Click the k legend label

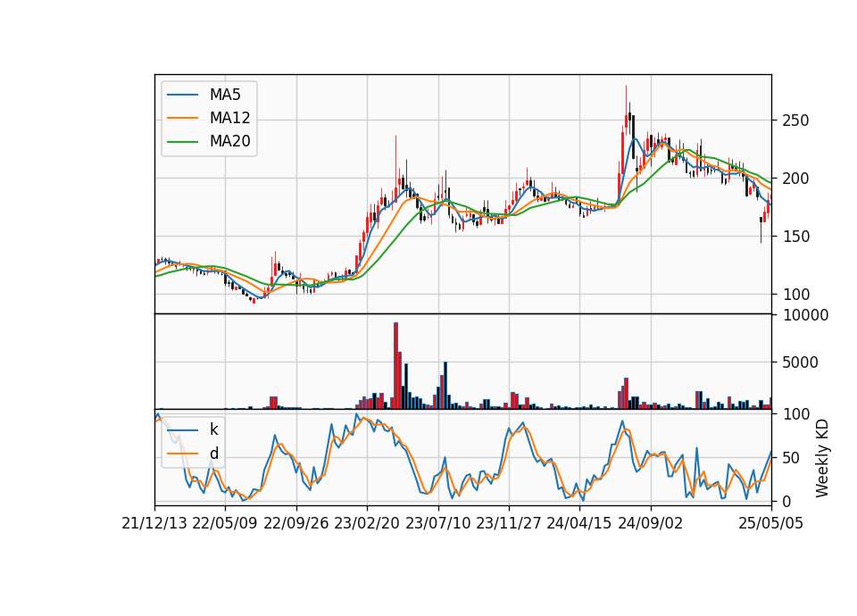pyautogui.click(x=213, y=429)
